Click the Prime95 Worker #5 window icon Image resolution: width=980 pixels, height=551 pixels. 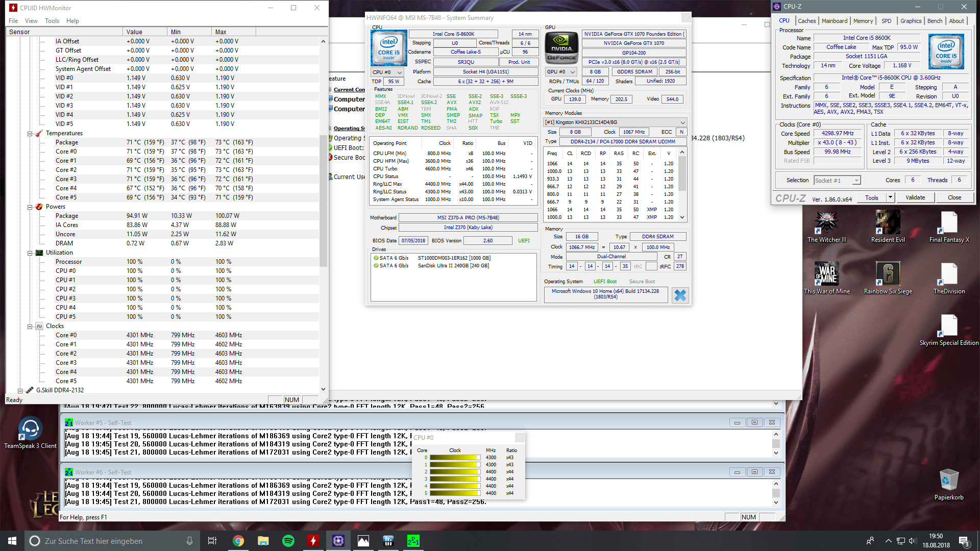pyautogui.click(x=69, y=423)
